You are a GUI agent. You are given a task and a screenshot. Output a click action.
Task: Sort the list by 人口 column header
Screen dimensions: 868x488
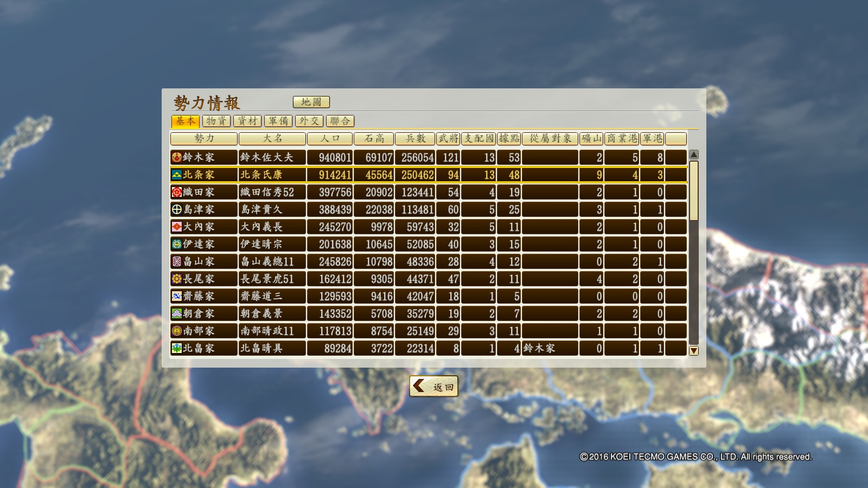330,139
